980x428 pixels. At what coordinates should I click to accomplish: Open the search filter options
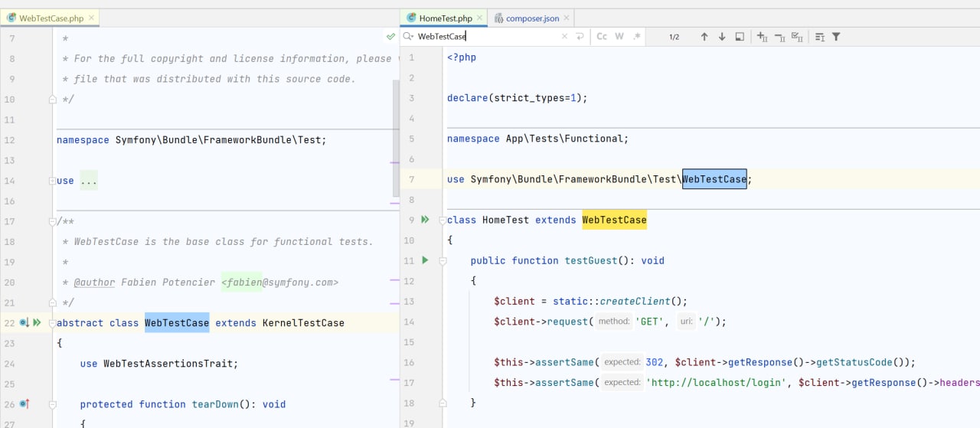(x=836, y=37)
